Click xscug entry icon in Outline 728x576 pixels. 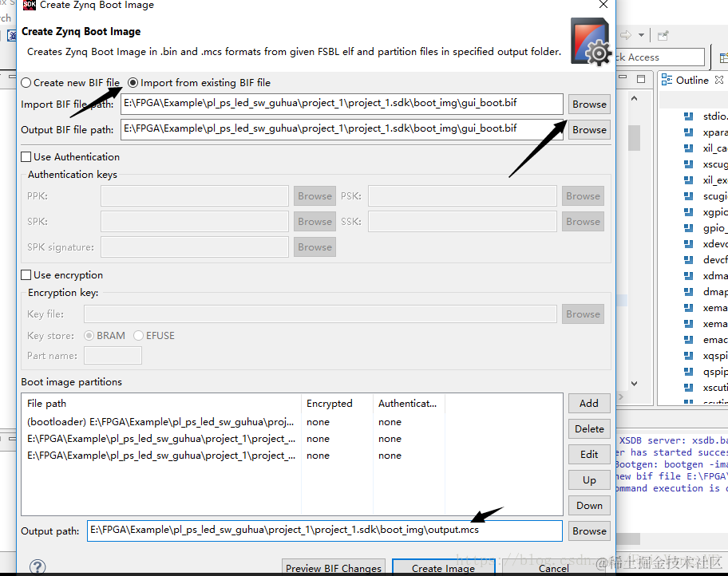click(689, 164)
